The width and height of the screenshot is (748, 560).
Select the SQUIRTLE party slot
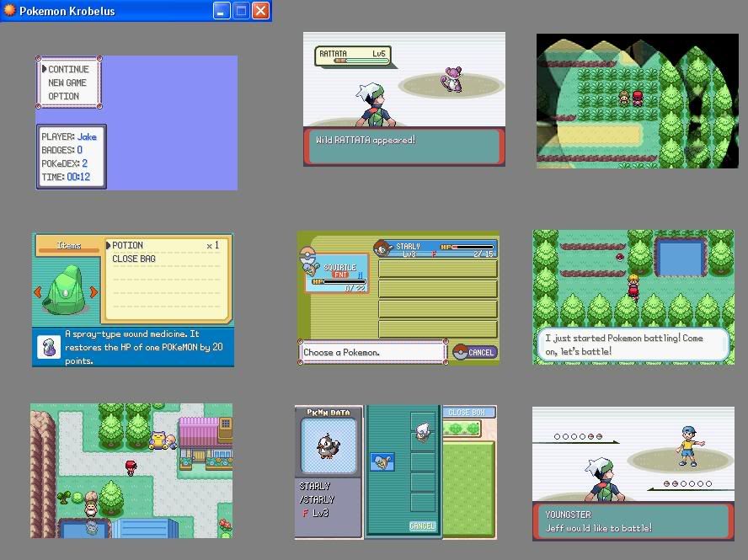[x=337, y=273]
